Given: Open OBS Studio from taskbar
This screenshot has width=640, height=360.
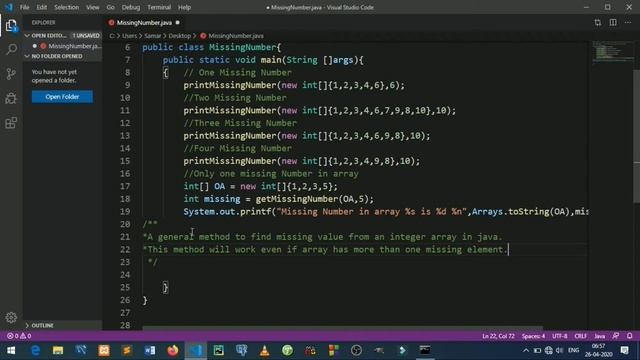Looking at the screenshot, I should [356, 350].
